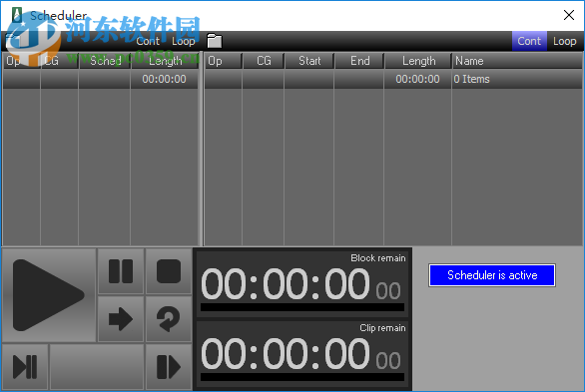Click 00:00:00 total in the right panel
Viewport: 585px width, 392px height.
pos(417,79)
